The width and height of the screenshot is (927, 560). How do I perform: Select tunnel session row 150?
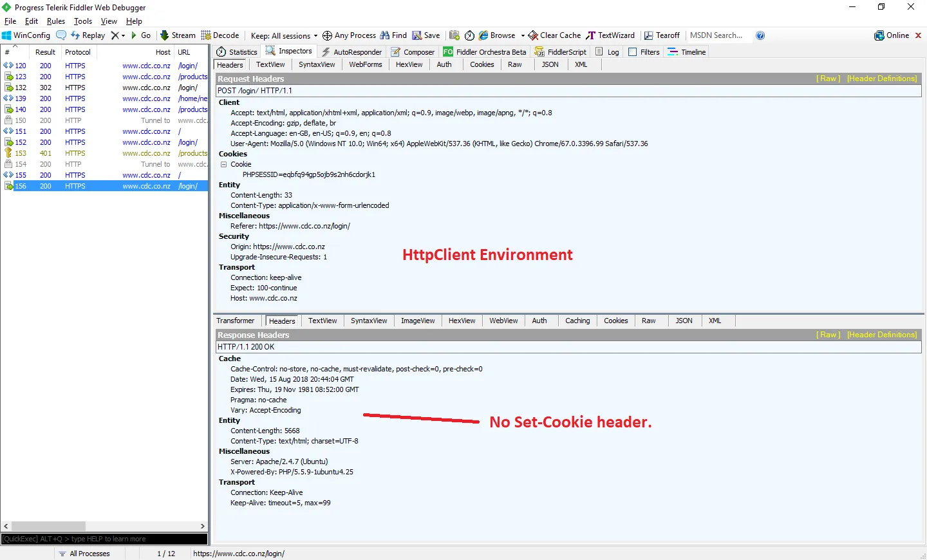pos(105,120)
